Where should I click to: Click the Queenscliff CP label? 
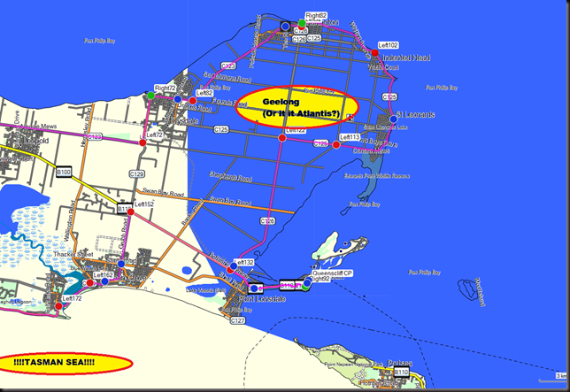point(332,273)
